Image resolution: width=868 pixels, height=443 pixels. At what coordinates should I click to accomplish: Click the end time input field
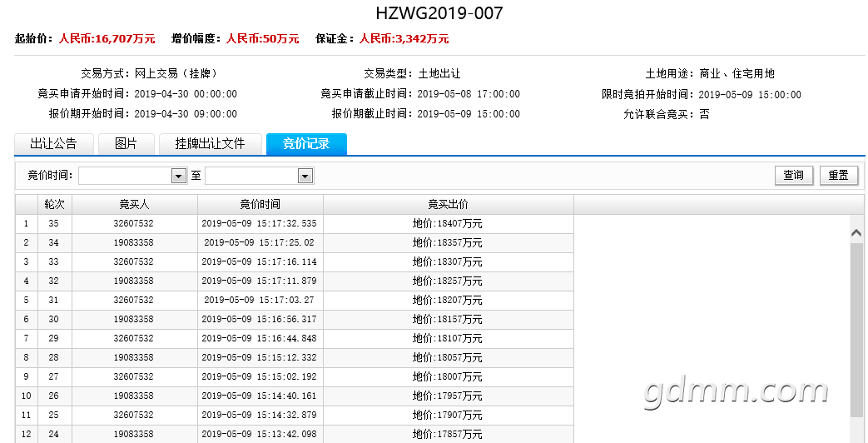252,176
